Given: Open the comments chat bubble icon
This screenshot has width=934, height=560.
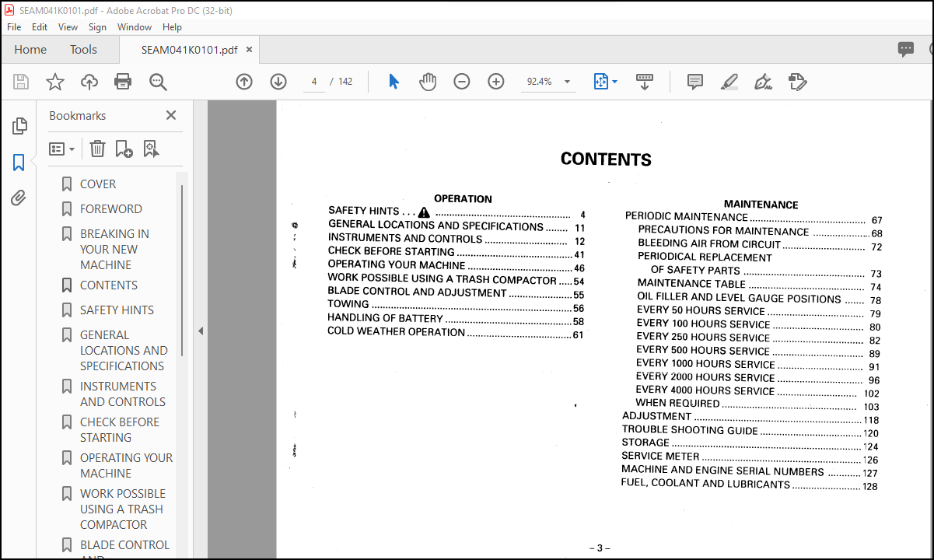Looking at the screenshot, I should tap(906, 50).
